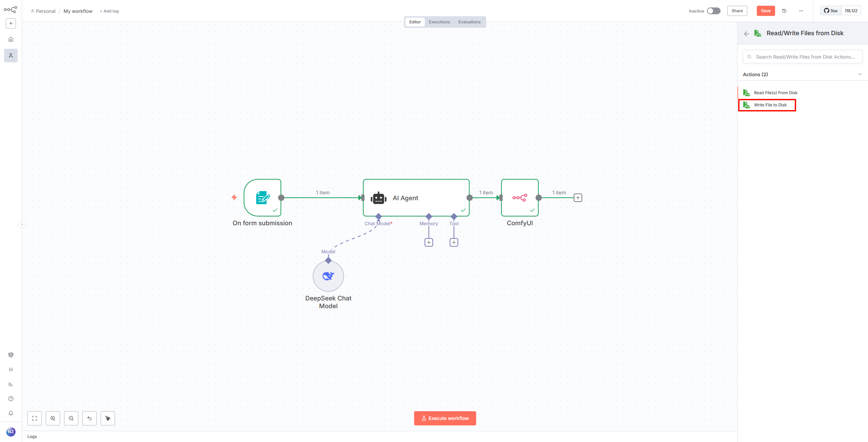Click the trigger lightning bolt icon
The width and height of the screenshot is (868, 442).
234,197
